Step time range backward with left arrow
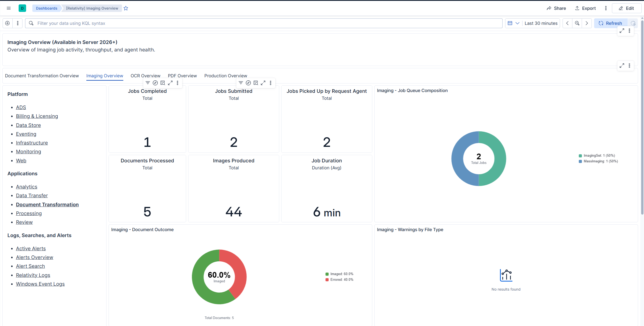 tap(567, 23)
